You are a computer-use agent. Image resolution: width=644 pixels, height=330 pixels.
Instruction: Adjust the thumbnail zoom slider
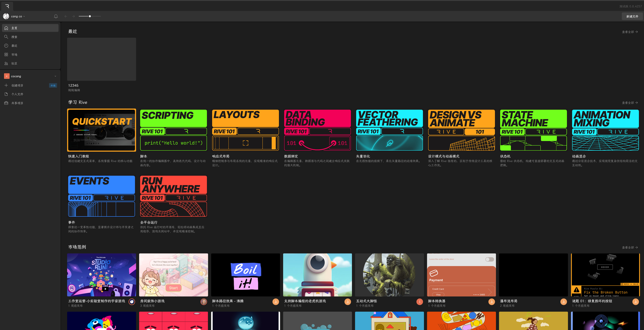90,16
